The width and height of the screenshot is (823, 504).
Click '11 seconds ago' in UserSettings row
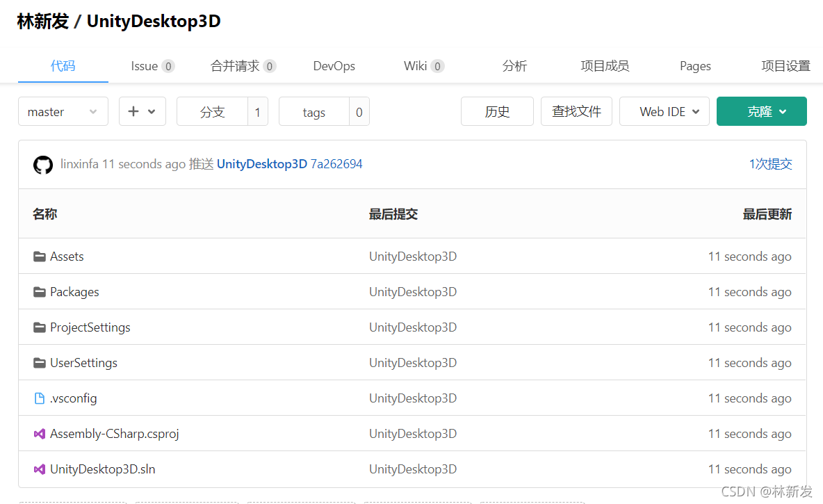click(750, 363)
